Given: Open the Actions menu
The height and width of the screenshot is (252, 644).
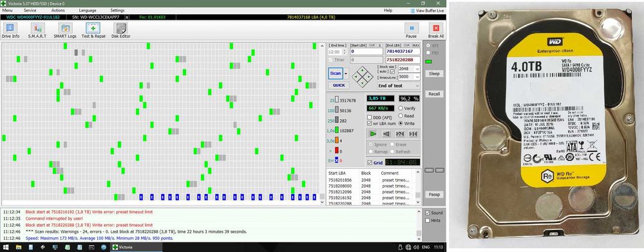Looking at the screenshot, I should 58,10.
